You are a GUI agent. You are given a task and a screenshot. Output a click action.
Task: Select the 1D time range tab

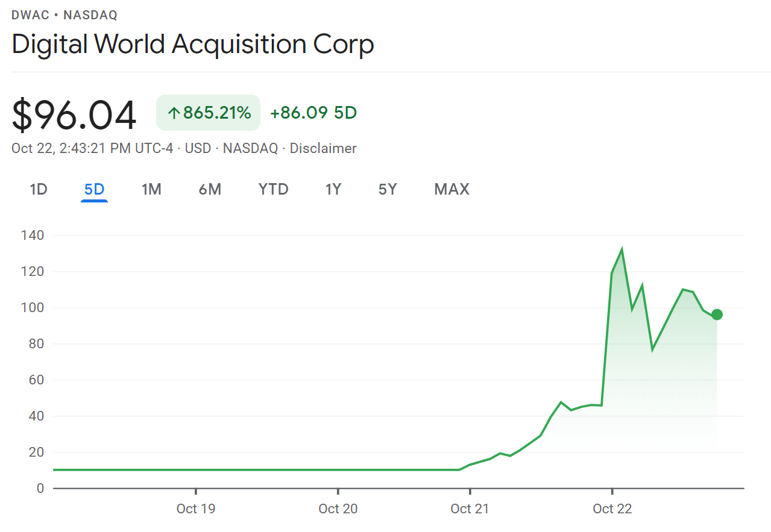pyautogui.click(x=37, y=189)
